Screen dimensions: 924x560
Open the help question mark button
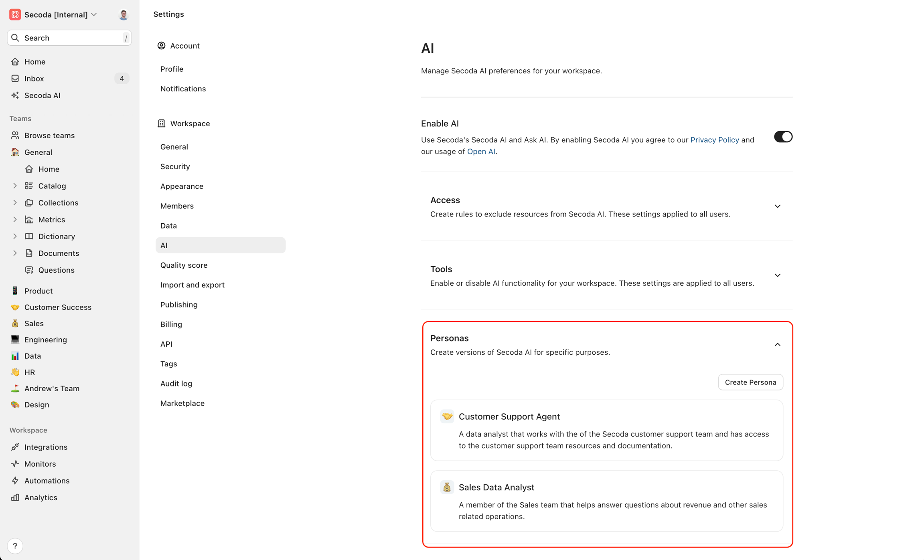click(15, 546)
